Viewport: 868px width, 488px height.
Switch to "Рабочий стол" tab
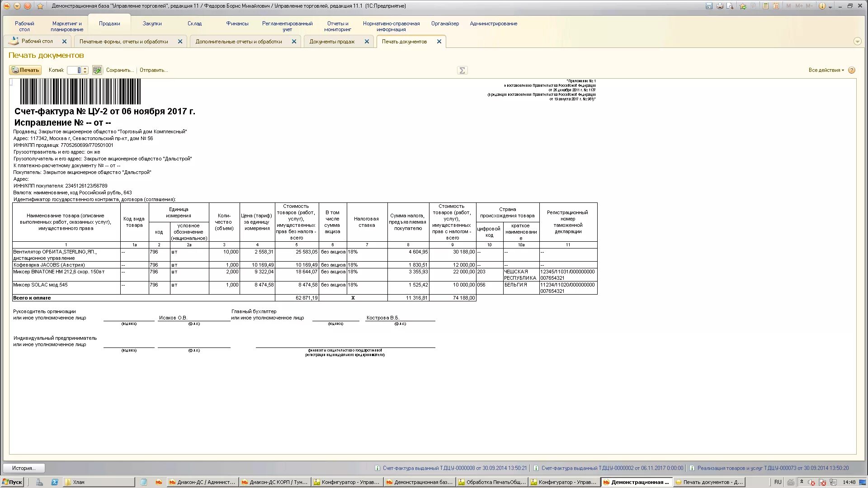(37, 41)
